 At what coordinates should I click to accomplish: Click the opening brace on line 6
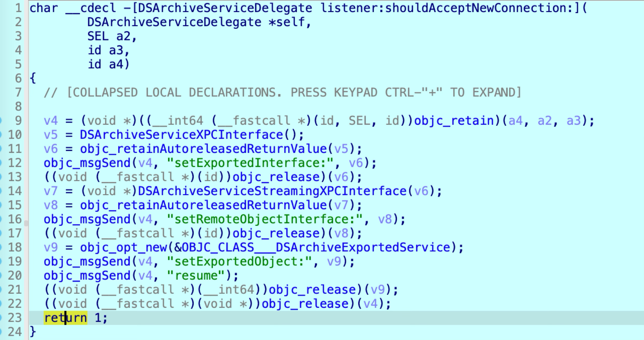(x=33, y=78)
